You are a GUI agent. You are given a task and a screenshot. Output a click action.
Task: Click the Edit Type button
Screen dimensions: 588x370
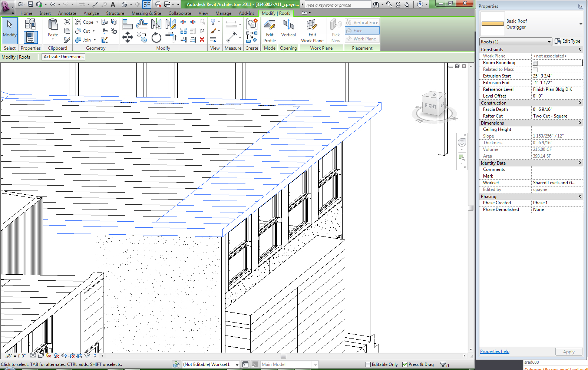567,41
